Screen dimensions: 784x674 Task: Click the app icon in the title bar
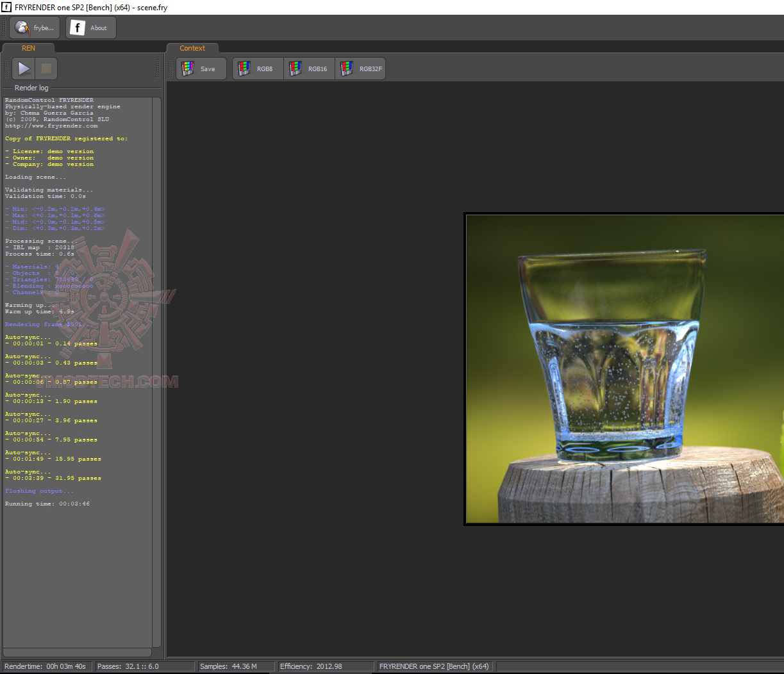pos(6,7)
